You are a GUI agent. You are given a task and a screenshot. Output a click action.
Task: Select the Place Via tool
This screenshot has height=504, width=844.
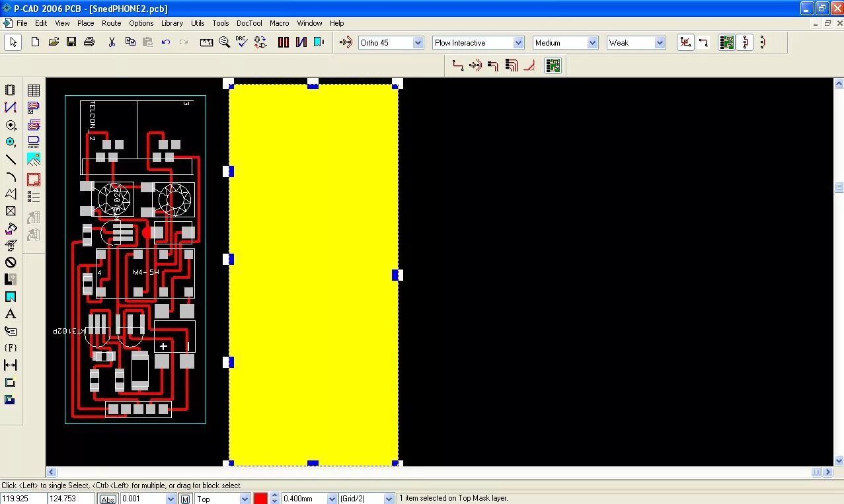11,142
